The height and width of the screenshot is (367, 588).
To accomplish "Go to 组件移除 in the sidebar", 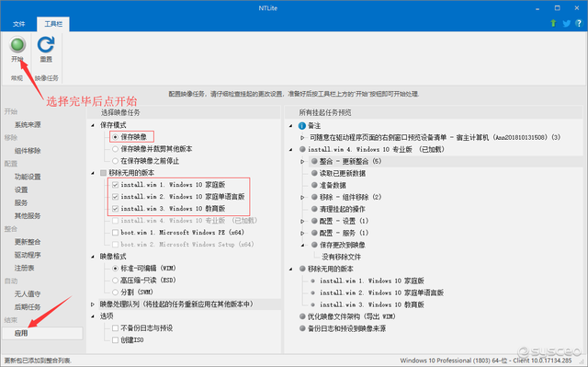I will tap(28, 151).
